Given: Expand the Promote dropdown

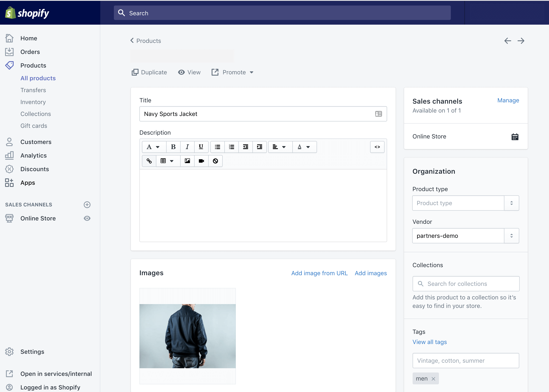Looking at the screenshot, I should pos(232,72).
